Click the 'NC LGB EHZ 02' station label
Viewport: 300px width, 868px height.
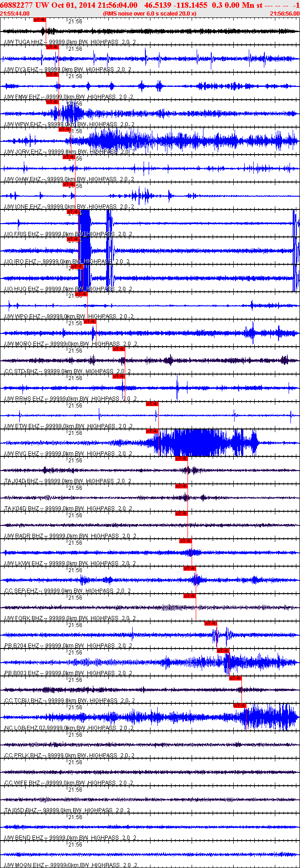click(x=25, y=728)
